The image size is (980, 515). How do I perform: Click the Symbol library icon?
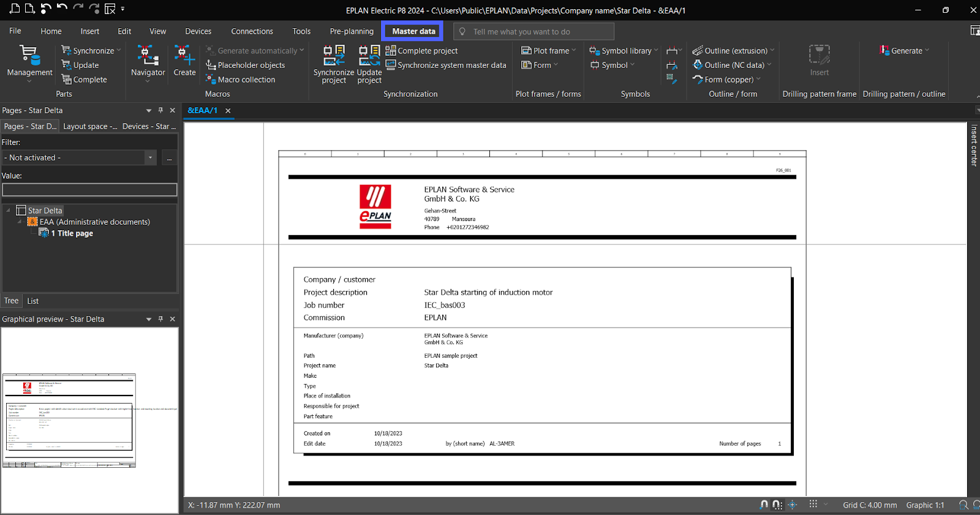coord(594,51)
